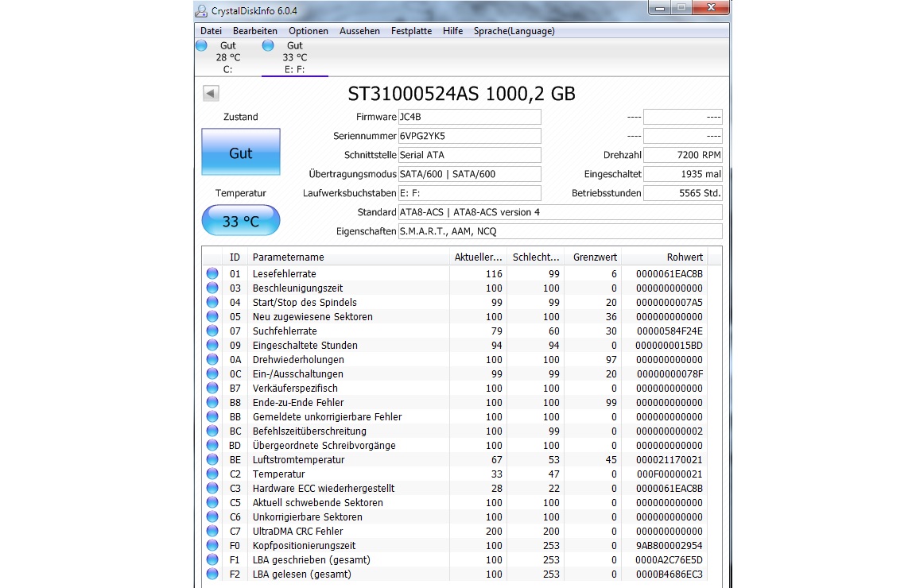
Task: Click the status circle for Unkorrigierbare Sektoren
Action: tap(212, 516)
